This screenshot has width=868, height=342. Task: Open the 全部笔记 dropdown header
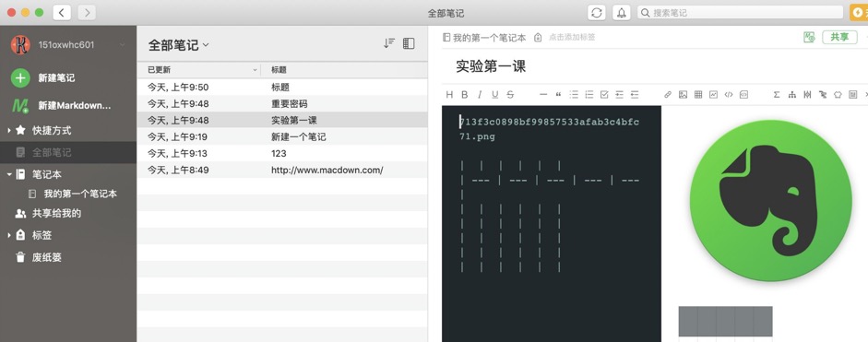point(178,45)
